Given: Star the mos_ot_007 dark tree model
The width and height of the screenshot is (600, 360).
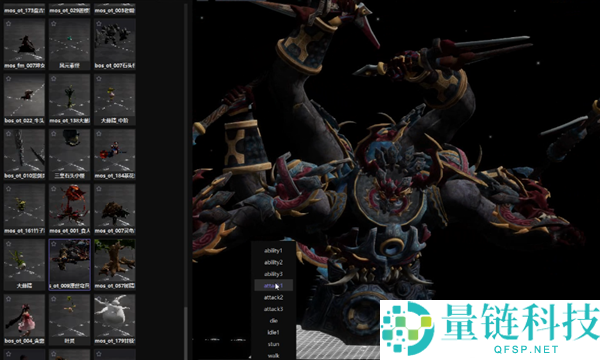Looking at the screenshot, I should pos(99,189).
